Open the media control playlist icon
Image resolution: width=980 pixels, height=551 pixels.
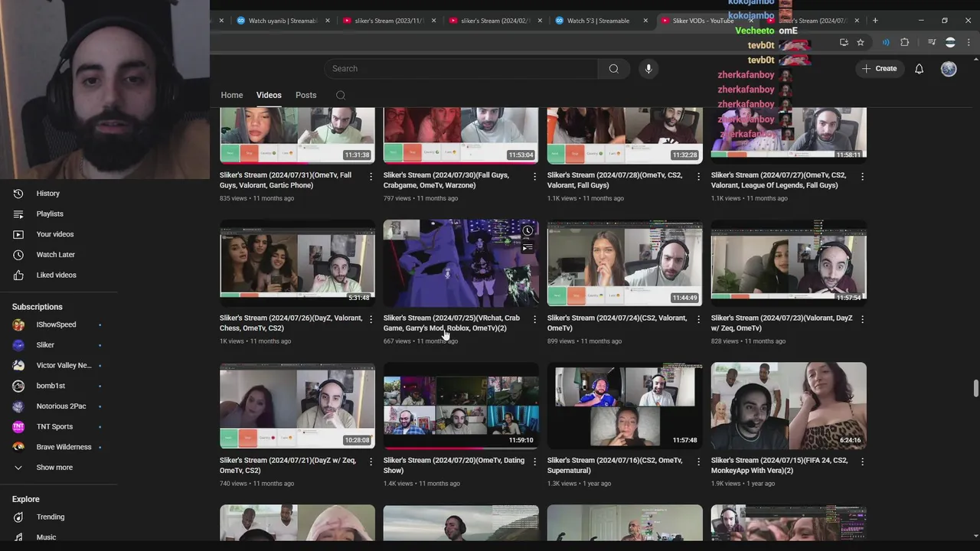pos(932,43)
